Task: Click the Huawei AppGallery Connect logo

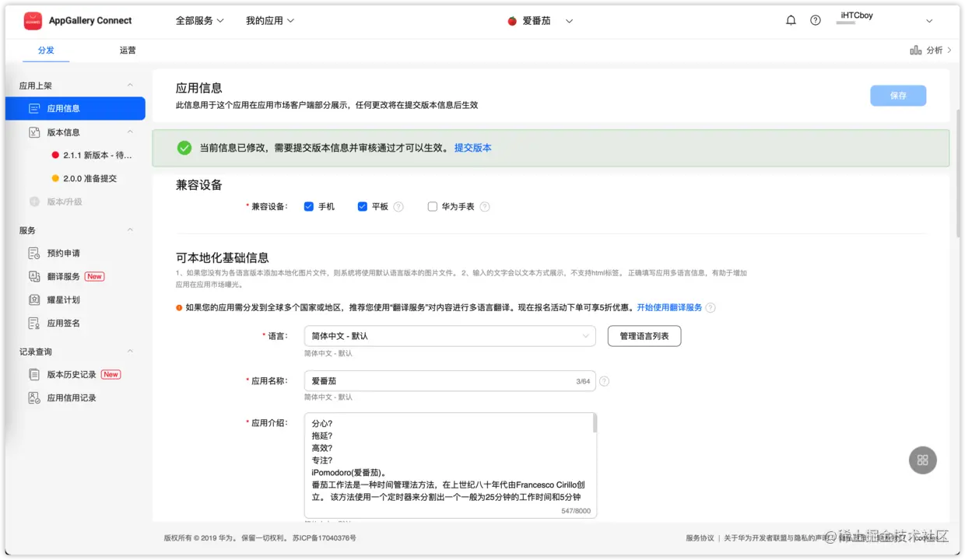Action: click(33, 21)
